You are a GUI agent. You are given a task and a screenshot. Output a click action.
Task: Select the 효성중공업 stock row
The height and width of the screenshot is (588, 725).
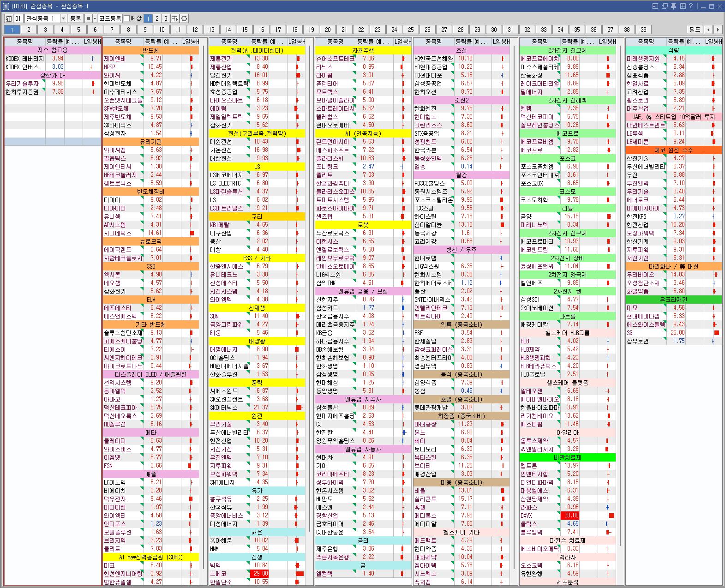tap(257, 92)
